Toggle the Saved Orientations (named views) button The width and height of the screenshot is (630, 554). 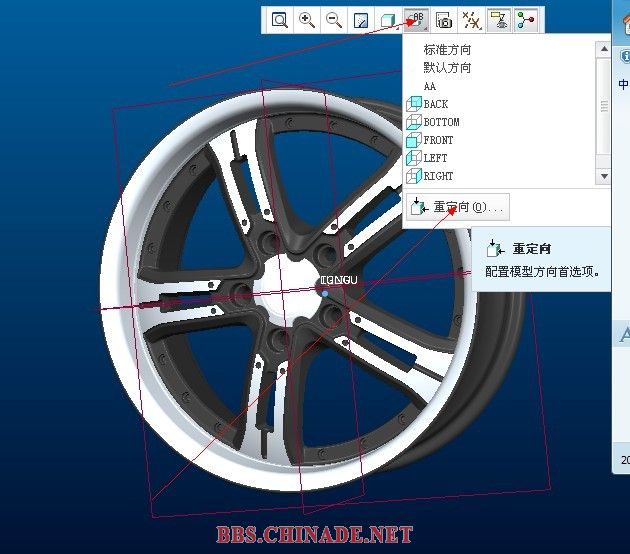pyautogui.click(x=416, y=20)
